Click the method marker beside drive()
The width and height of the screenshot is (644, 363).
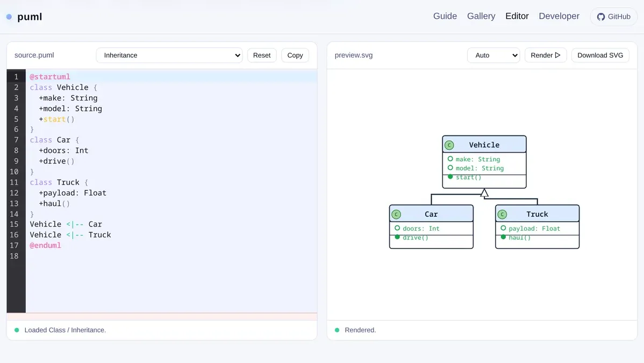(397, 237)
